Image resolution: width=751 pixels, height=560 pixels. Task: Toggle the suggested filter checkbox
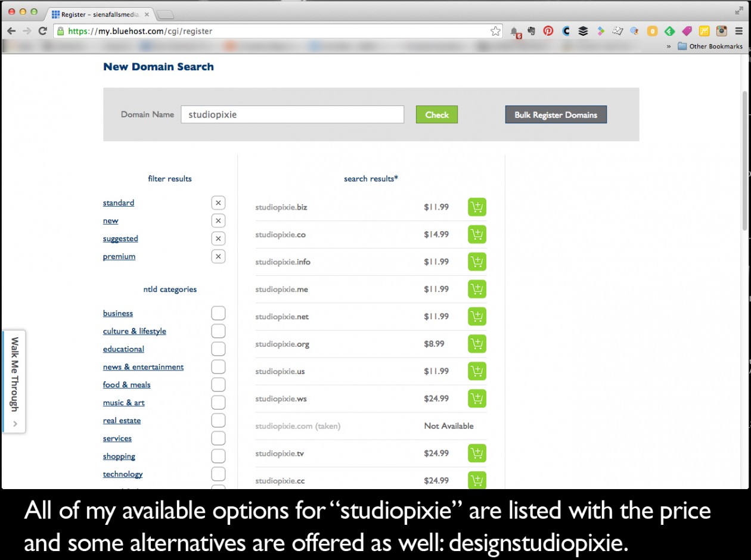(218, 239)
